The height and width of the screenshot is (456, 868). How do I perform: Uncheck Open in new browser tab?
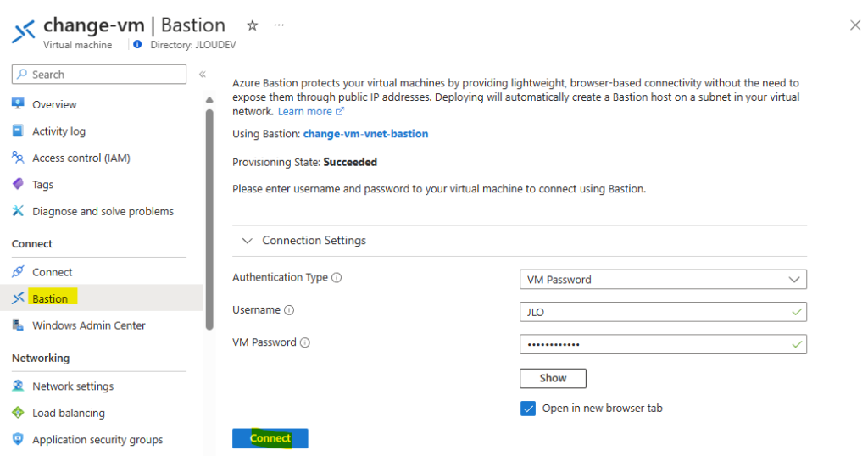[x=528, y=409]
